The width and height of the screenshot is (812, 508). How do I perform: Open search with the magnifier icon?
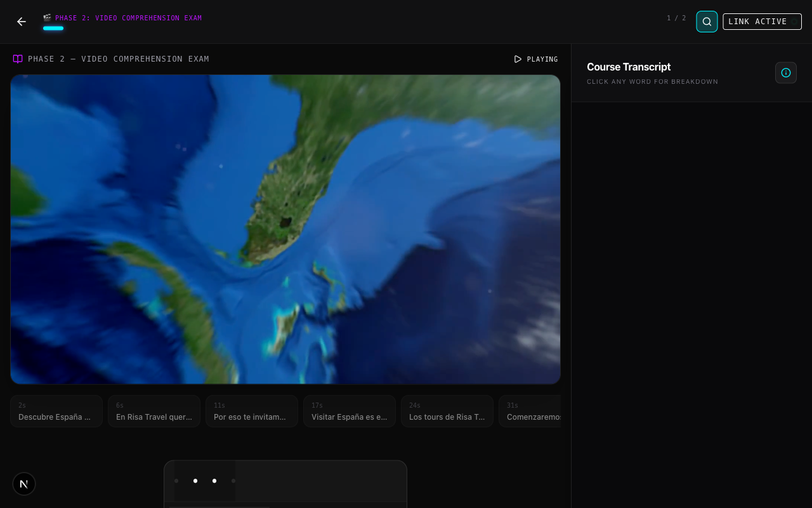(707, 22)
